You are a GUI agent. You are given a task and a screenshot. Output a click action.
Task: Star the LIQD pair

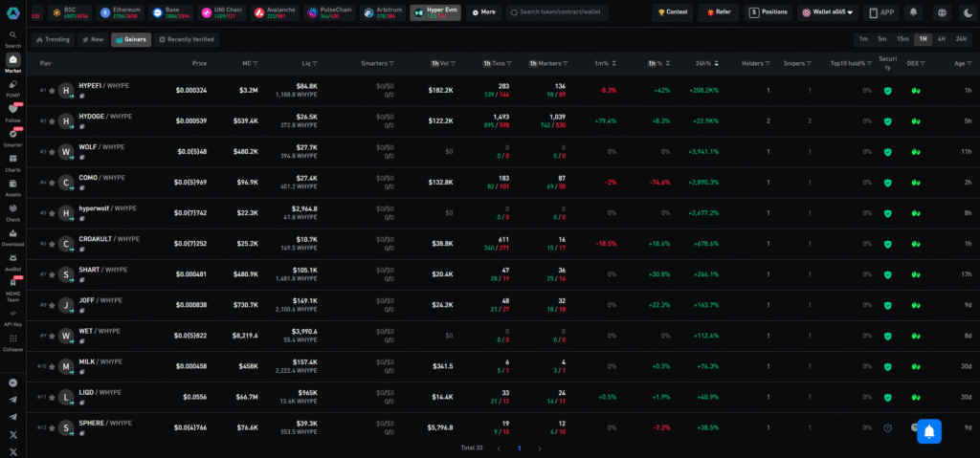tap(52, 397)
